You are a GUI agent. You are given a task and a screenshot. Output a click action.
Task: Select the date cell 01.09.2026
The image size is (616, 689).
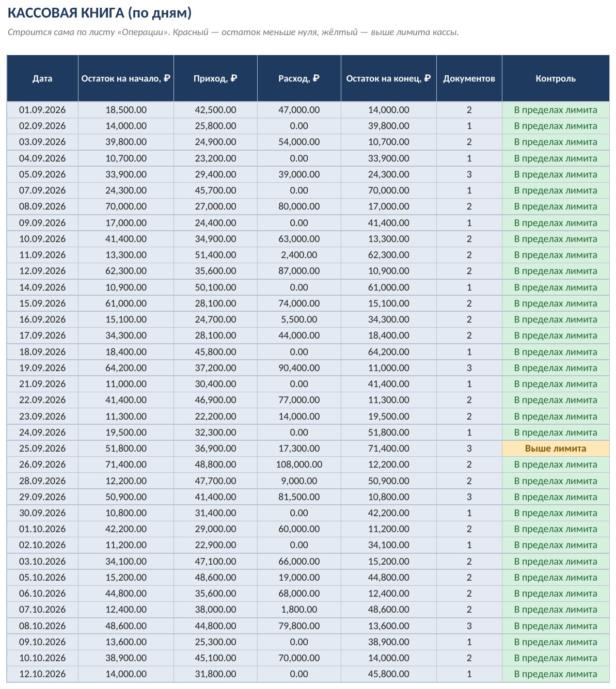point(42,110)
